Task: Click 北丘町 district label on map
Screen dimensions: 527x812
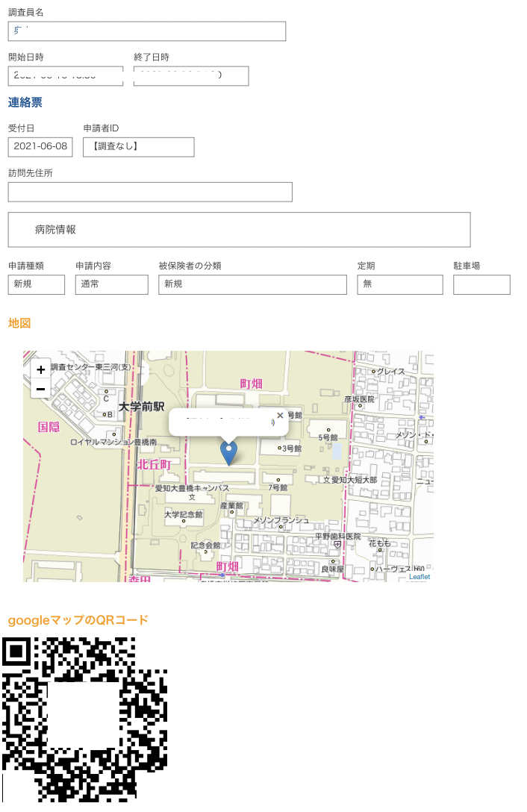Action: point(154,464)
